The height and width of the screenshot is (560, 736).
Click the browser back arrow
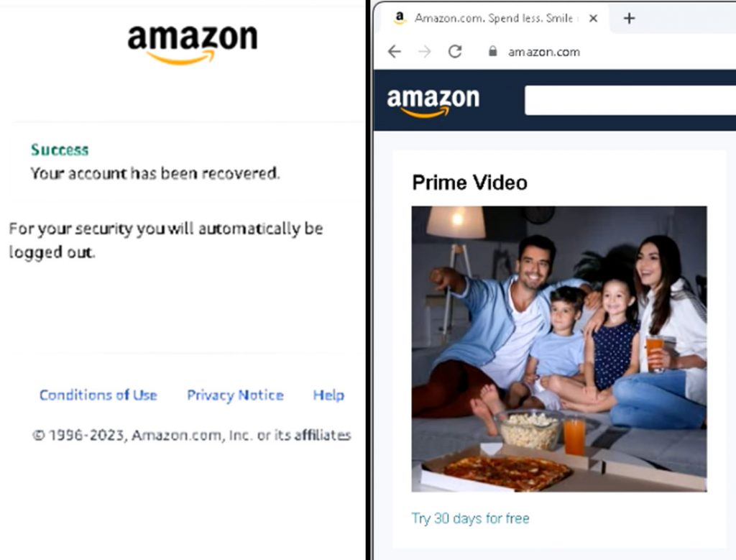point(395,52)
